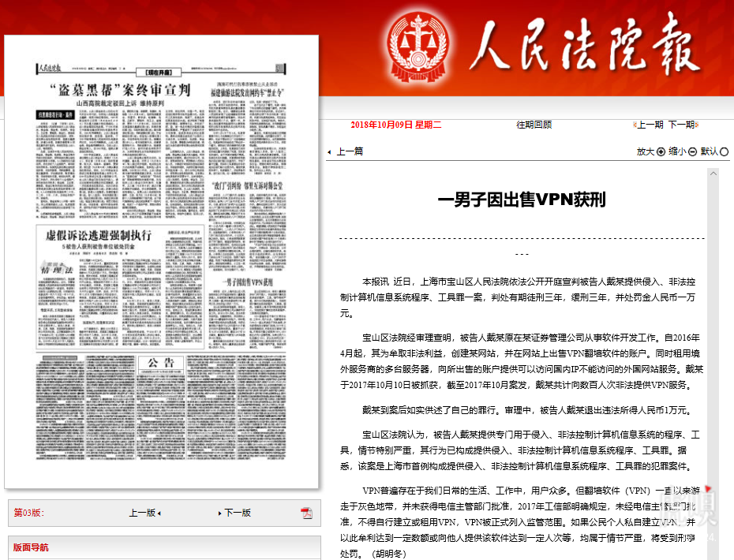The width and height of the screenshot is (734, 560).
Task: Go to previous article via 上一篇
Action: pyautogui.click(x=349, y=151)
